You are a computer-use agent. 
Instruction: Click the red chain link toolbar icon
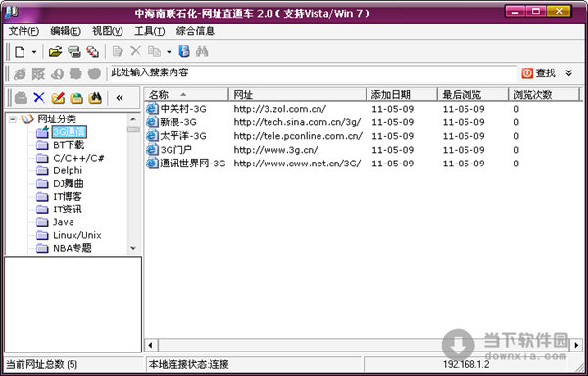[93, 52]
